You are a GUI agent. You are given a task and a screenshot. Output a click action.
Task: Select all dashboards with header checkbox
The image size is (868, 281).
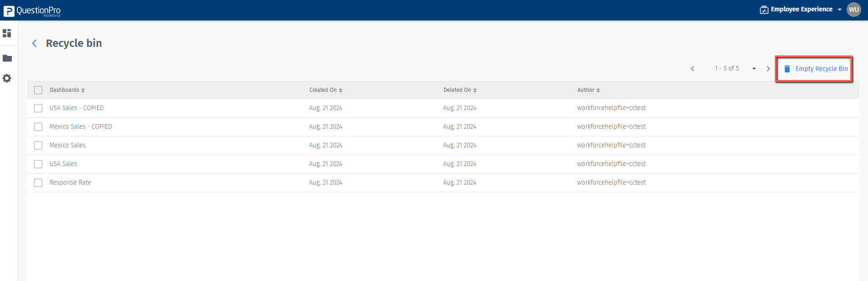(38, 90)
